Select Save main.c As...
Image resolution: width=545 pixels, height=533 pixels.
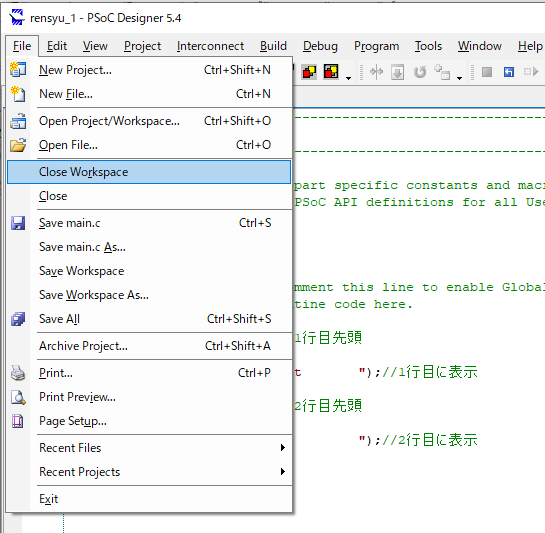(149, 247)
